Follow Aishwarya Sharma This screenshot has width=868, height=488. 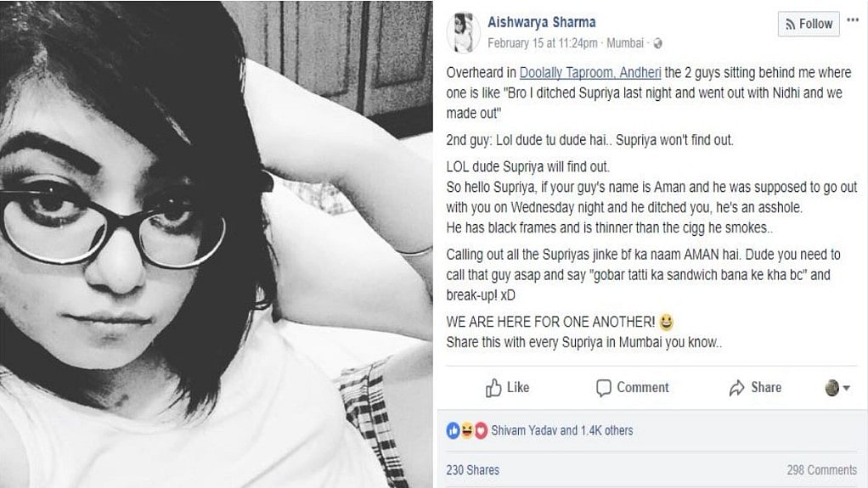tap(808, 25)
